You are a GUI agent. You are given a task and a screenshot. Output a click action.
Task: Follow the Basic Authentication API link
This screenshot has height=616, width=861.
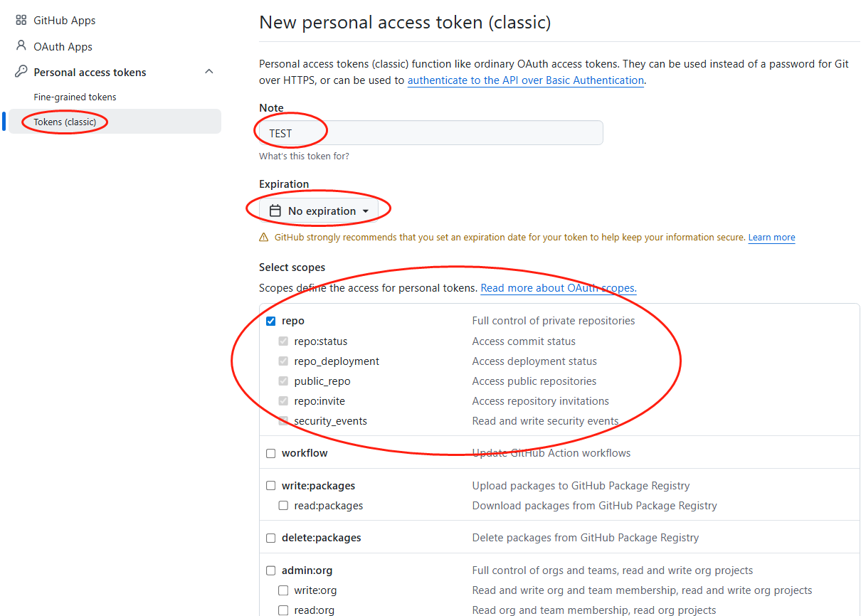click(x=525, y=80)
